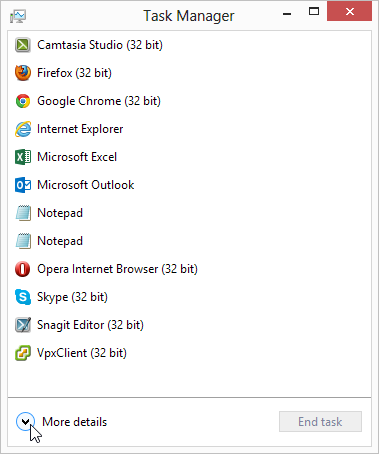Select Microsoft Outlook task name
Viewport: 379px width, 454px height.
coord(85,185)
